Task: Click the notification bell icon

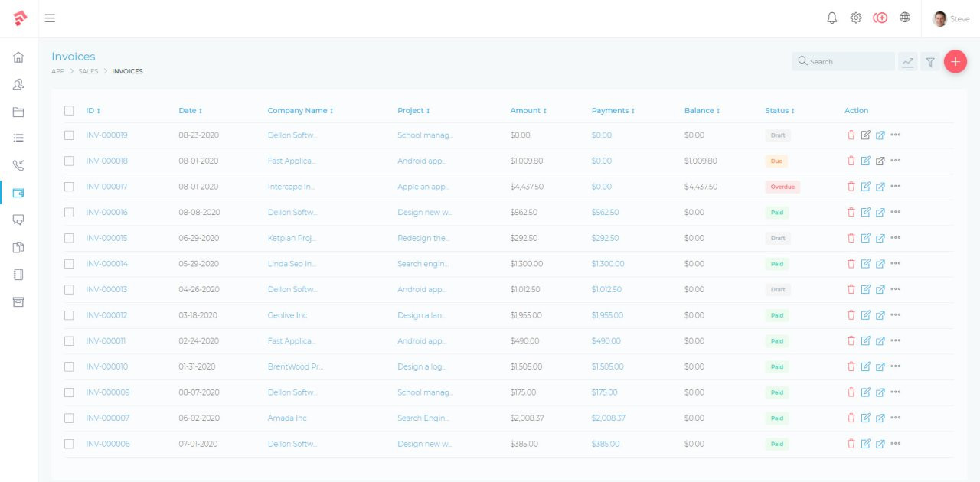Action: (x=832, y=18)
